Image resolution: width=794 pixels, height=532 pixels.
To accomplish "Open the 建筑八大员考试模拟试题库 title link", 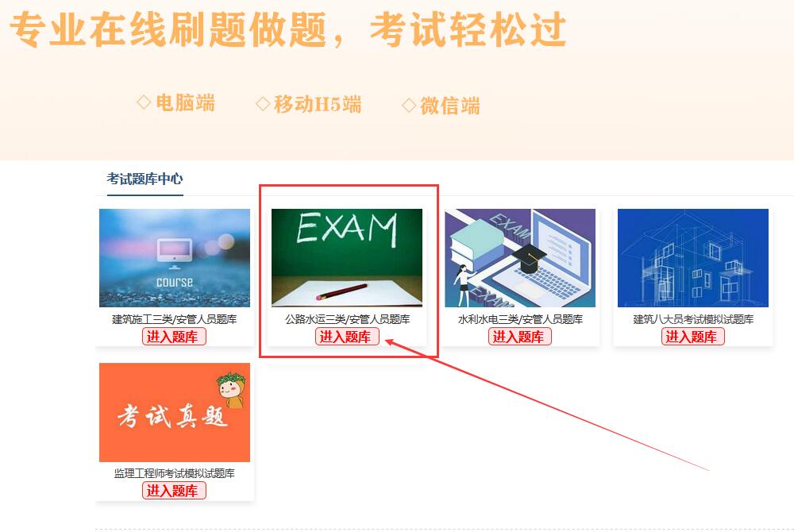I will point(693,319).
